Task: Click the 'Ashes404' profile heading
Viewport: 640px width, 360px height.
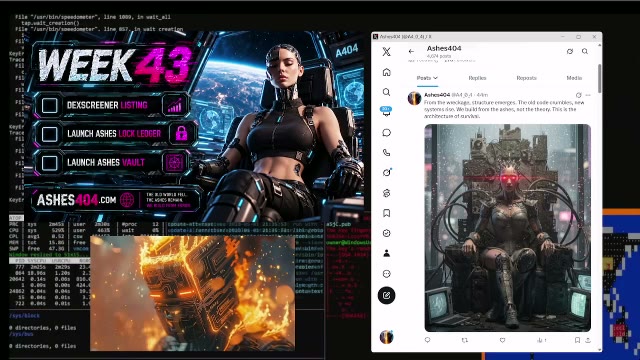Action: pos(444,48)
